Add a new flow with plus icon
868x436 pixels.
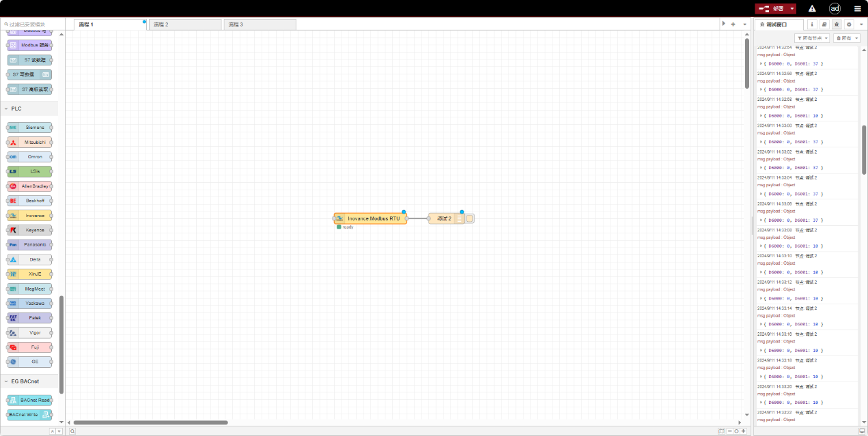[x=733, y=25]
